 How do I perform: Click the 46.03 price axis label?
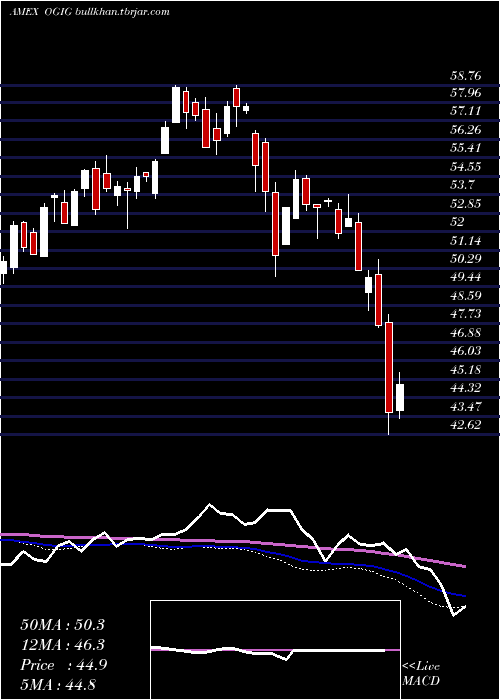coord(465,351)
